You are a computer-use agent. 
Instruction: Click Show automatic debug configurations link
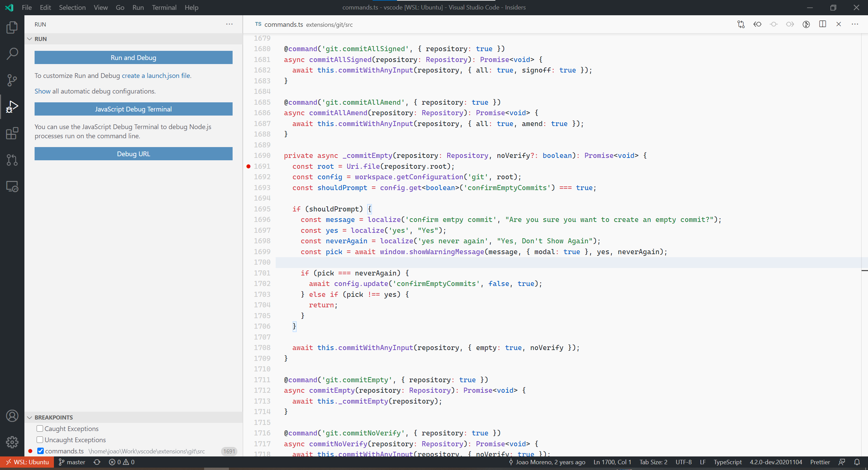[x=42, y=91]
